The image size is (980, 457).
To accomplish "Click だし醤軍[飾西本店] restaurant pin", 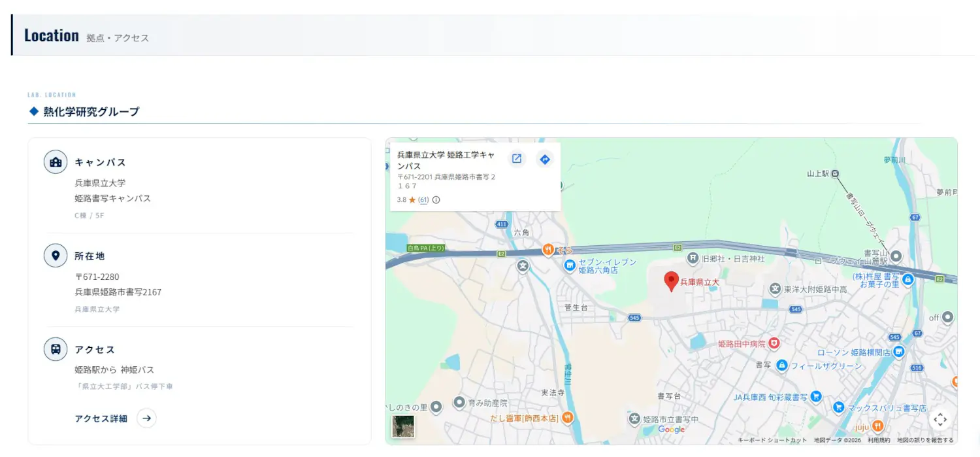I will pyautogui.click(x=567, y=417).
